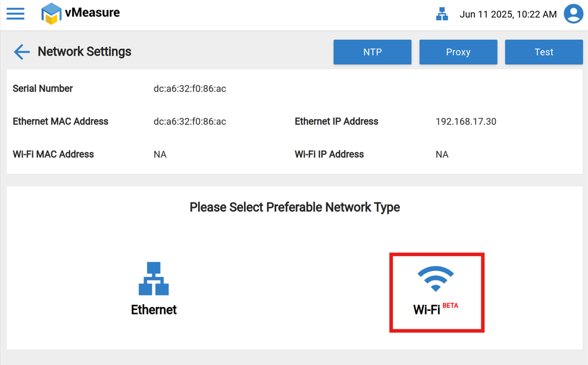Image resolution: width=588 pixels, height=365 pixels.
Task: Open NTP settings
Action: 372,52
